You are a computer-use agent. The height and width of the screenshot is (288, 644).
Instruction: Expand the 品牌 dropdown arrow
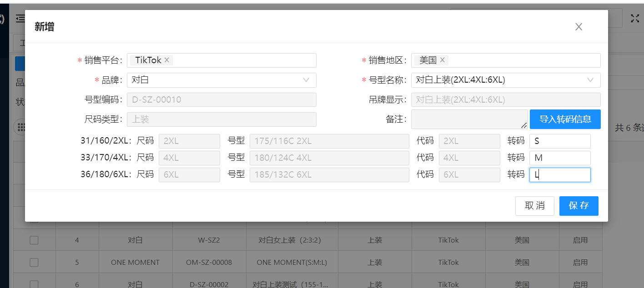[307, 80]
